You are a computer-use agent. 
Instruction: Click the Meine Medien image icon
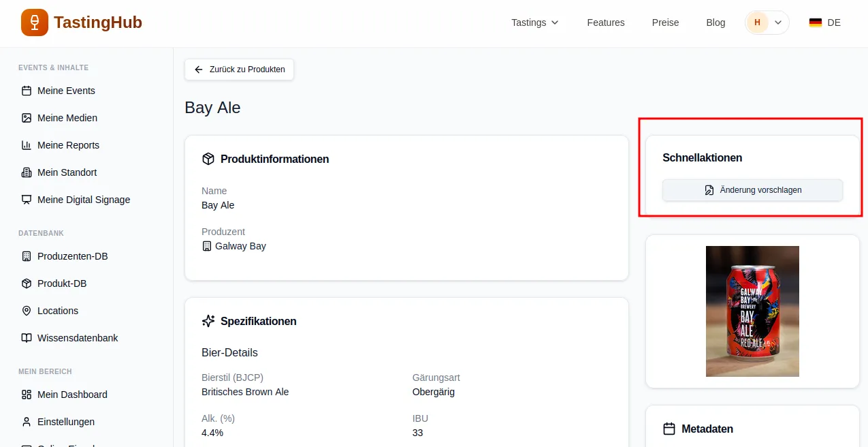27,118
